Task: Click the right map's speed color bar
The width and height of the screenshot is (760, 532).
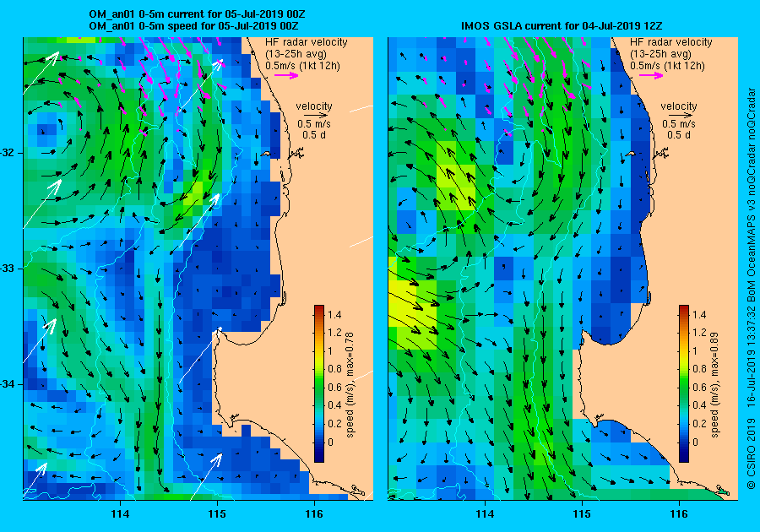Action: pos(683,383)
